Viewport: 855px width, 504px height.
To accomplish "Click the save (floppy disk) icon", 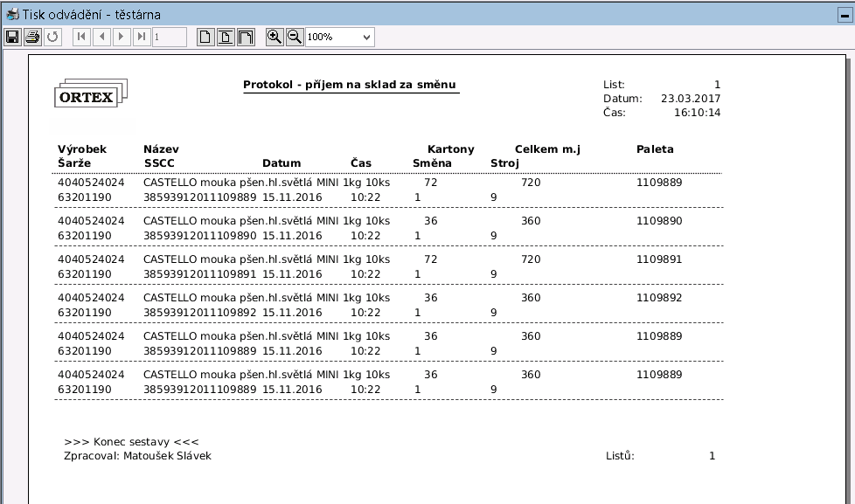I will pos(12,37).
